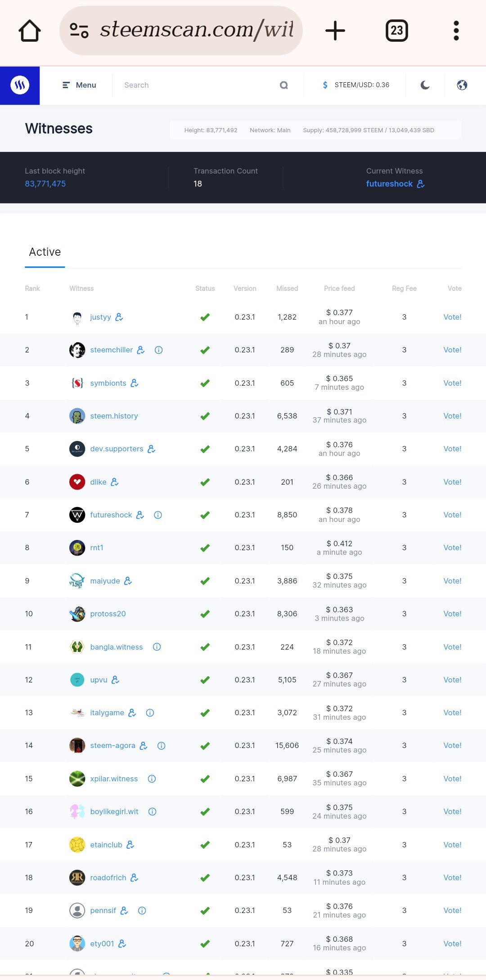Vote for witness symbionts
Image resolution: width=486 pixels, height=980 pixels.
[x=452, y=383]
